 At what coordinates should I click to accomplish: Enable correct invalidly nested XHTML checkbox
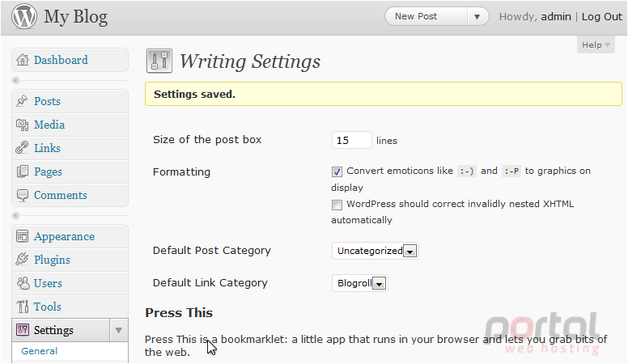click(337, 205)
